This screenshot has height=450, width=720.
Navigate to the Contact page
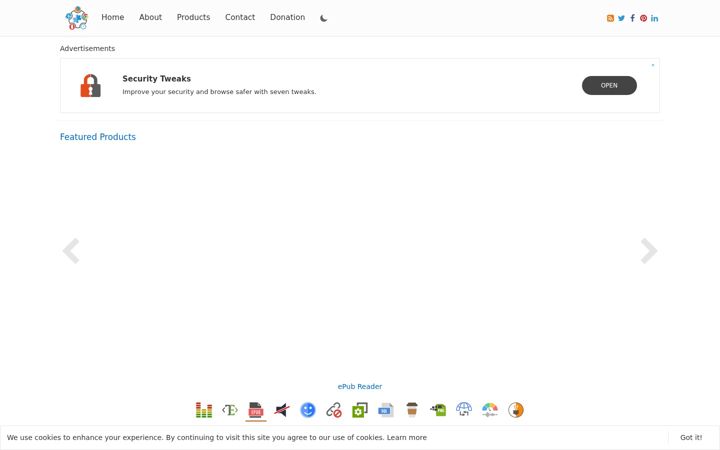(240, 17)
